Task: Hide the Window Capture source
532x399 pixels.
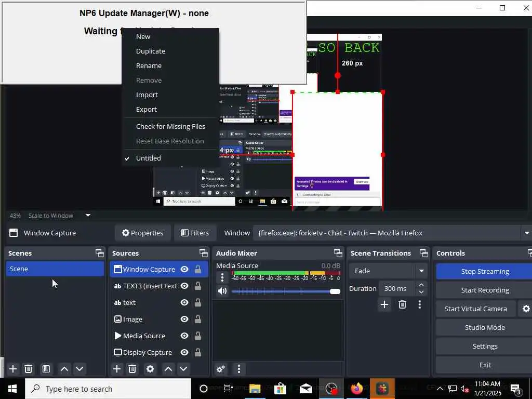Action: (x=184, y=270)
